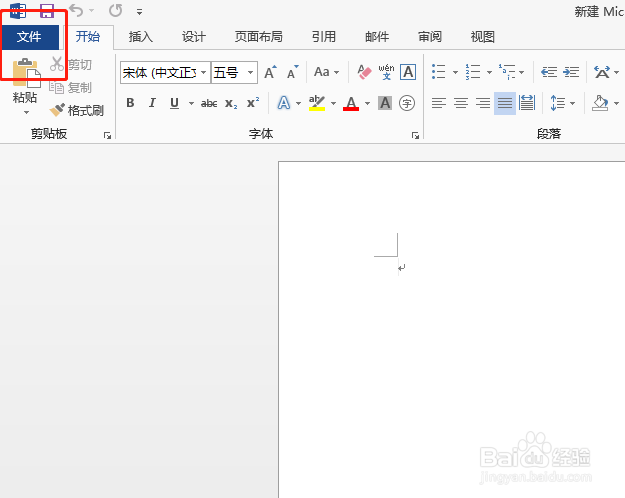The height and width of the screenshot is (498, 625).
Task: Open the 文件 (File) tab
Action: click(x=29, y=37)
